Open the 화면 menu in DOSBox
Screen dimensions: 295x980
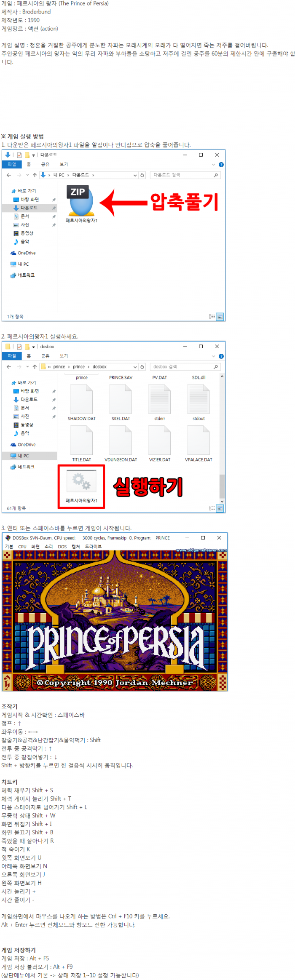pos(35,547)
